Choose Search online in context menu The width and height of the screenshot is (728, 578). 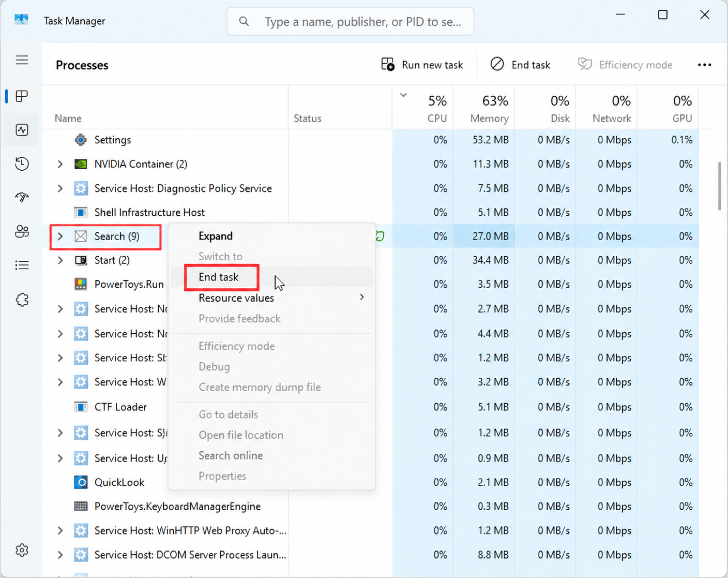click(x=272, y=455)
